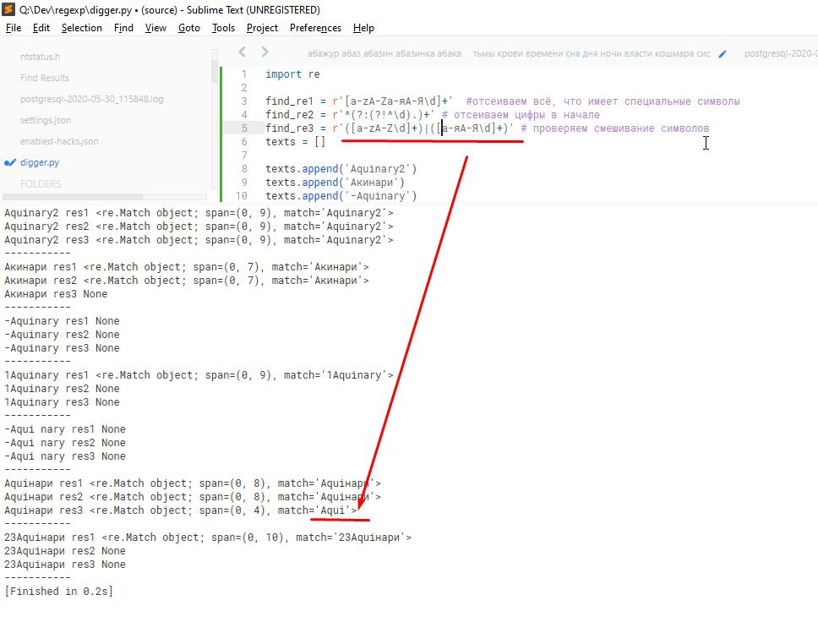The width and height of the screenshot is (818, 644).
Task: Click output line 'Aquinary2 res1' match
Action: [199, 212]
